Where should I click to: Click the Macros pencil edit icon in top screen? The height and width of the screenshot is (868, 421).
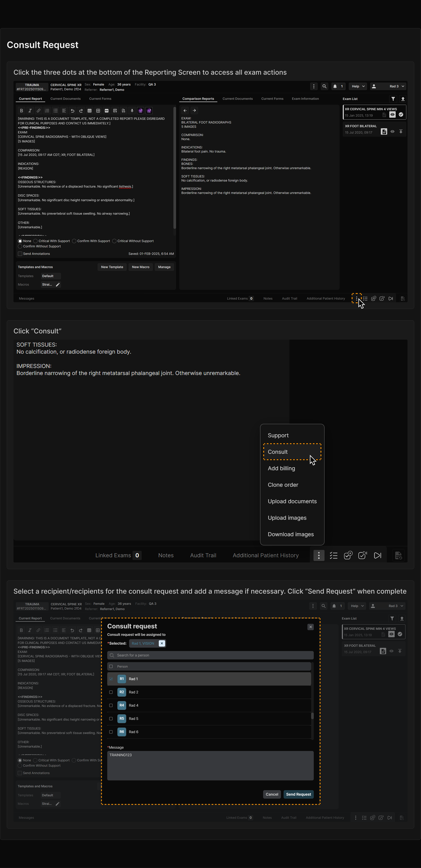pyautogui.click(x=58, y=285)
